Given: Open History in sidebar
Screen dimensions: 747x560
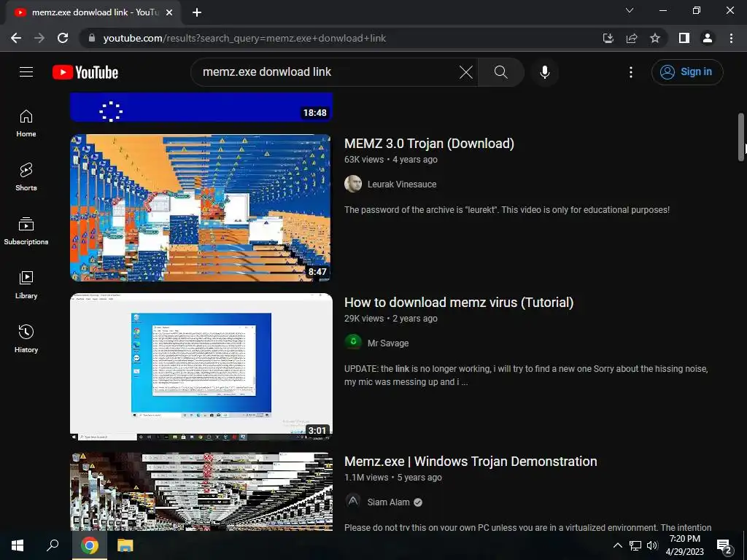Looking at the screenshot, I should click(x=26, y=338).
